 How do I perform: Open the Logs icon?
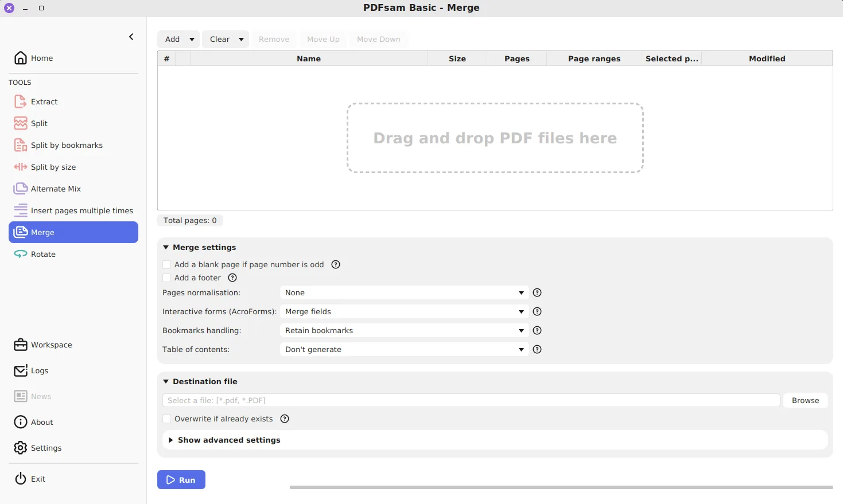click(21, 370)
